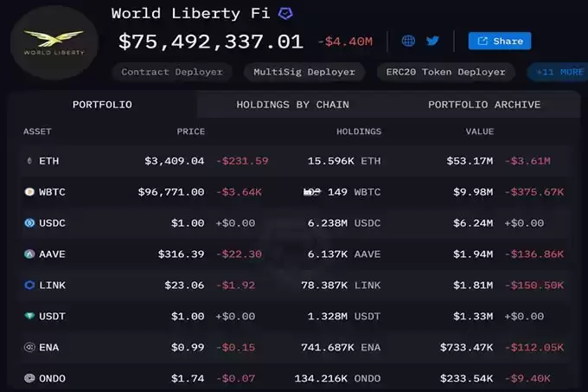Open the ETH asset name
588x392 pixels.
(48, 161)
